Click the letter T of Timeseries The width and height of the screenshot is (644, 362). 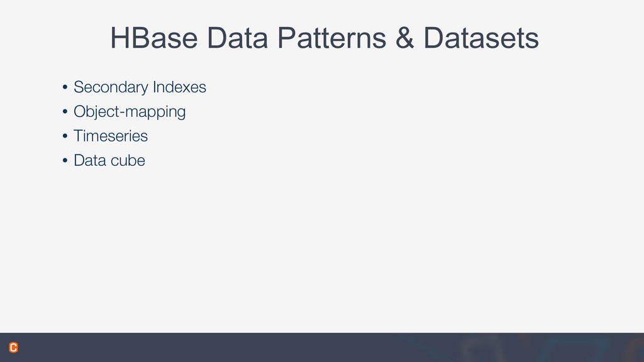(77, 136)
